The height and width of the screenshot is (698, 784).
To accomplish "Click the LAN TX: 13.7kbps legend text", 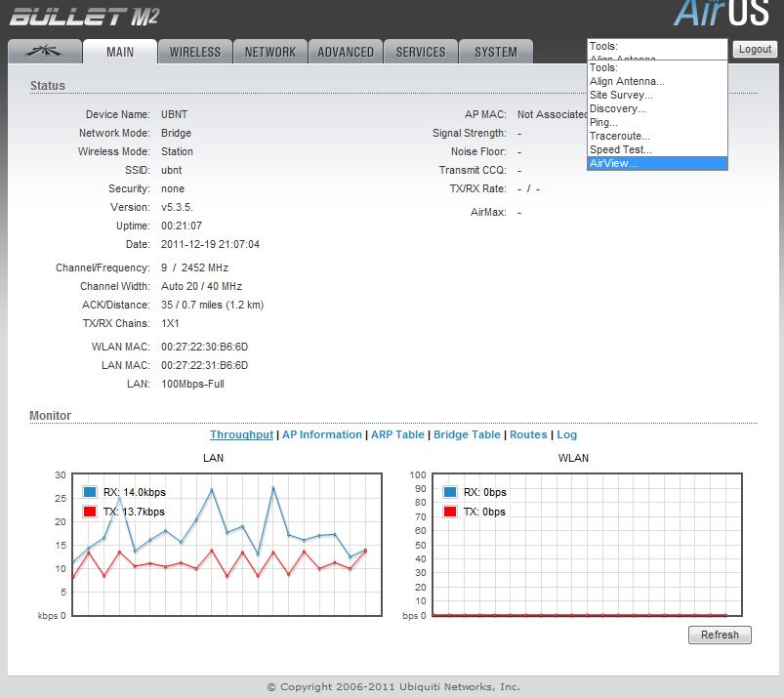I will tap(134, 512).
